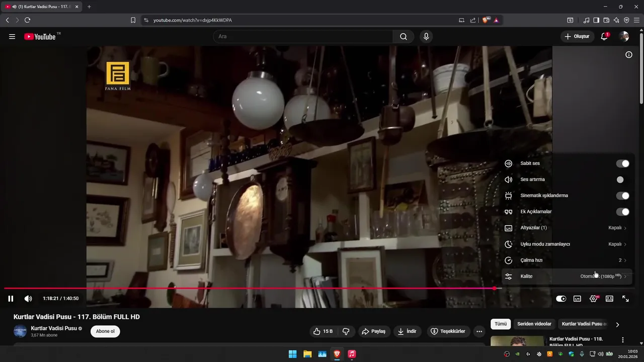Screen dimensions: 644x362
Task: Open Altyazılar (1) submenu
Action: click(567, 228)
